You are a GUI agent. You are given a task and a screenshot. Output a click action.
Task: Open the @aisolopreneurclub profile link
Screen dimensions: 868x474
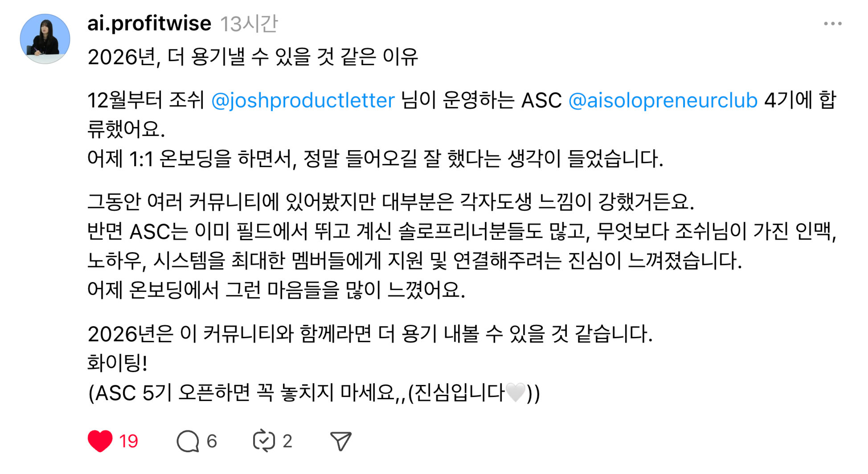coord(664,101)
